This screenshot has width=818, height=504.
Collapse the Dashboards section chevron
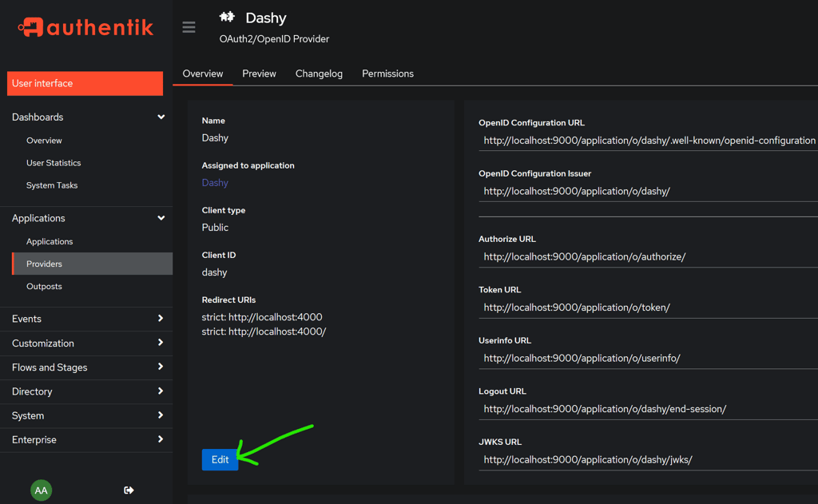click(x=161, y=117)
